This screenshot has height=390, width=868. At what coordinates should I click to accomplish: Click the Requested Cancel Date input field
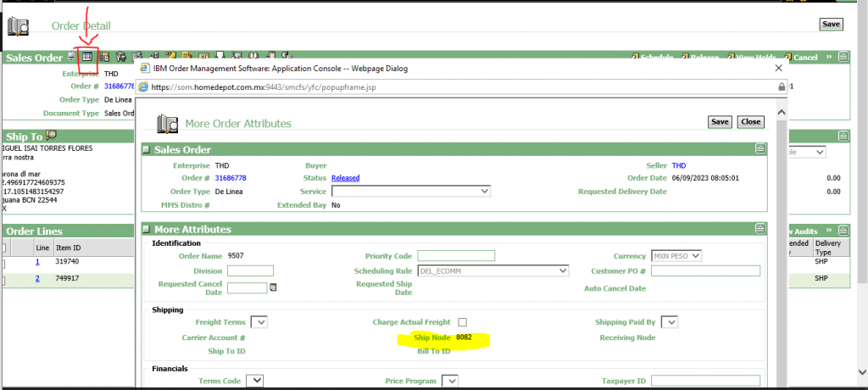pos(248,288)
